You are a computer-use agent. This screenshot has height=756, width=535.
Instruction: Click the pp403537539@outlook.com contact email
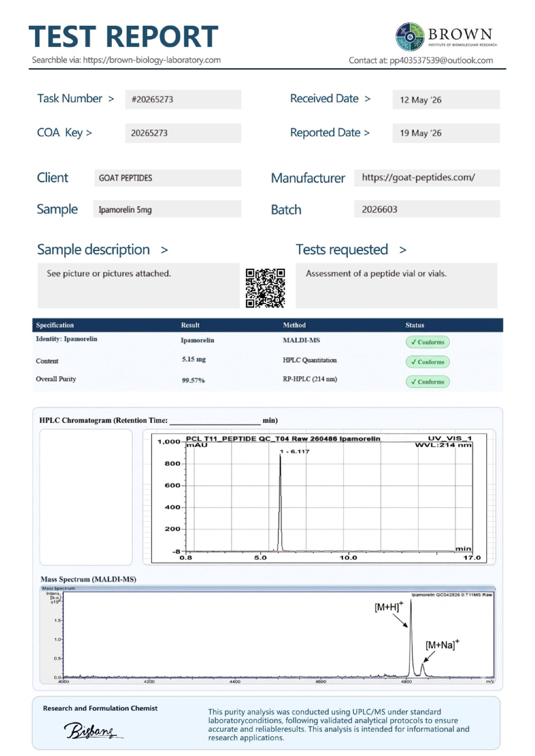[441, 60]
